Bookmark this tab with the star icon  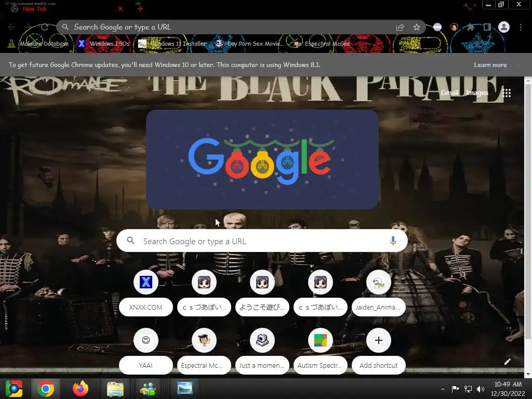(x=417, y=27)
